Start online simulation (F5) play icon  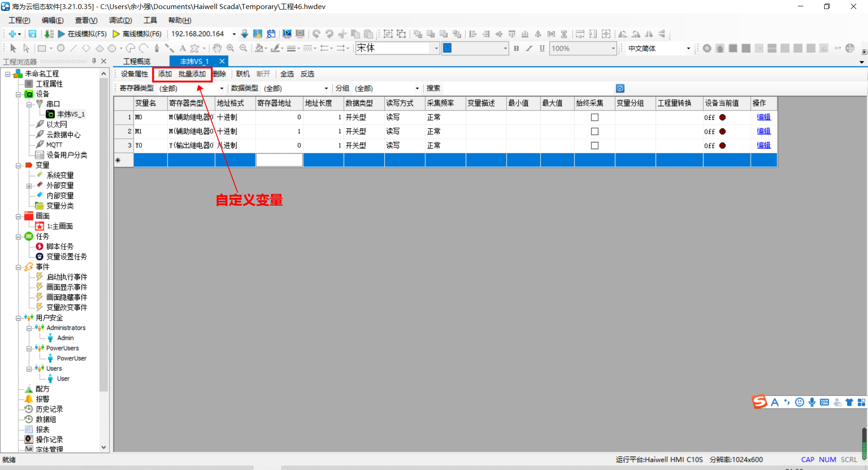tap(61, 34)
